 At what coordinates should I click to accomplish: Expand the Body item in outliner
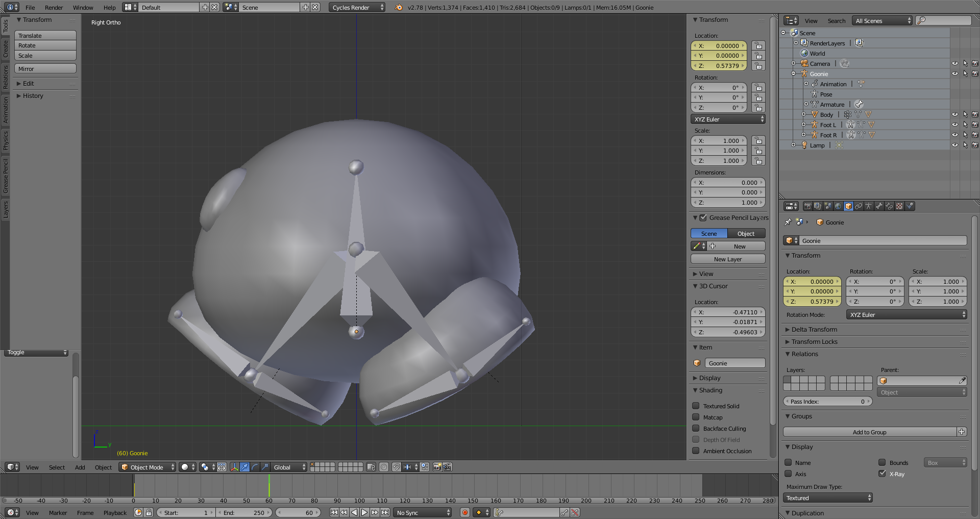click(803, 115)
